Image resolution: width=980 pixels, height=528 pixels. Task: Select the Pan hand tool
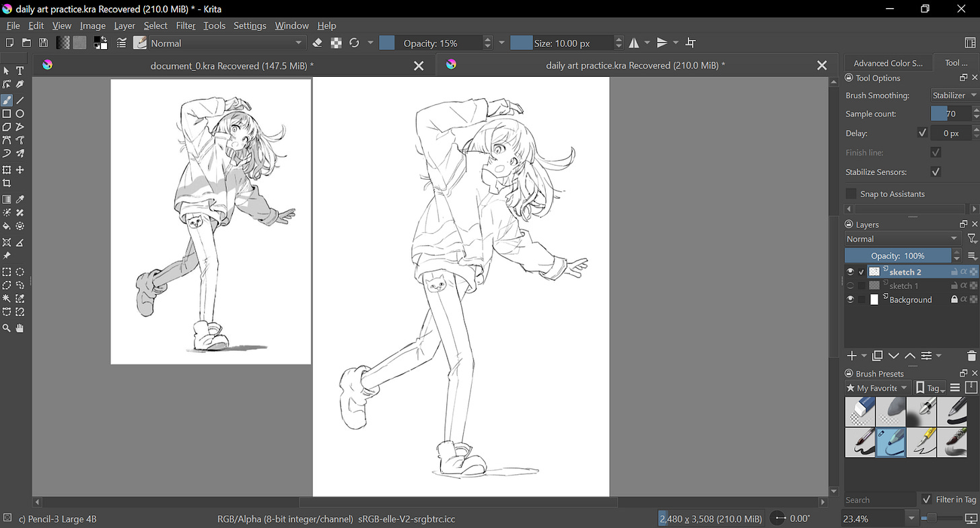click(20, 328)
